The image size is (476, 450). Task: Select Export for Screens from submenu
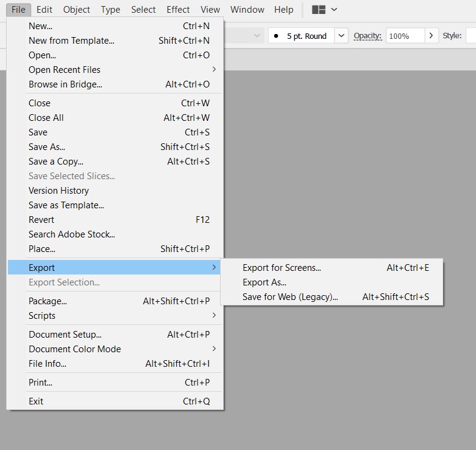(281, 268)
